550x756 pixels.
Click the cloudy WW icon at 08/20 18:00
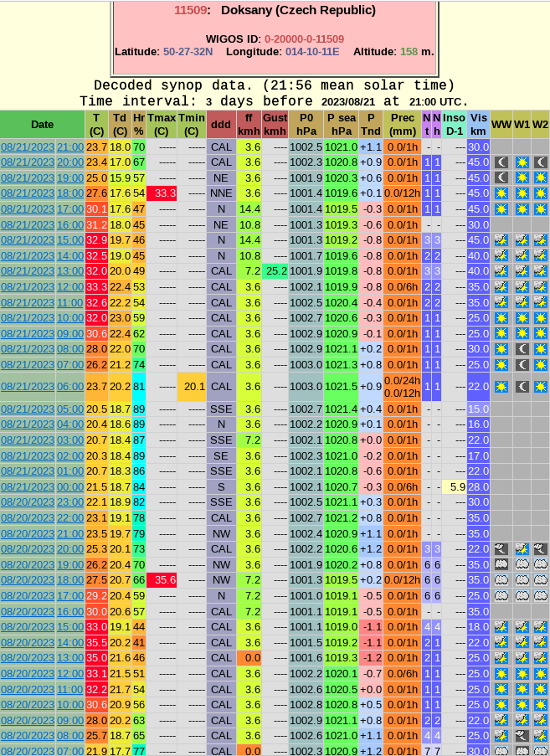501,580
